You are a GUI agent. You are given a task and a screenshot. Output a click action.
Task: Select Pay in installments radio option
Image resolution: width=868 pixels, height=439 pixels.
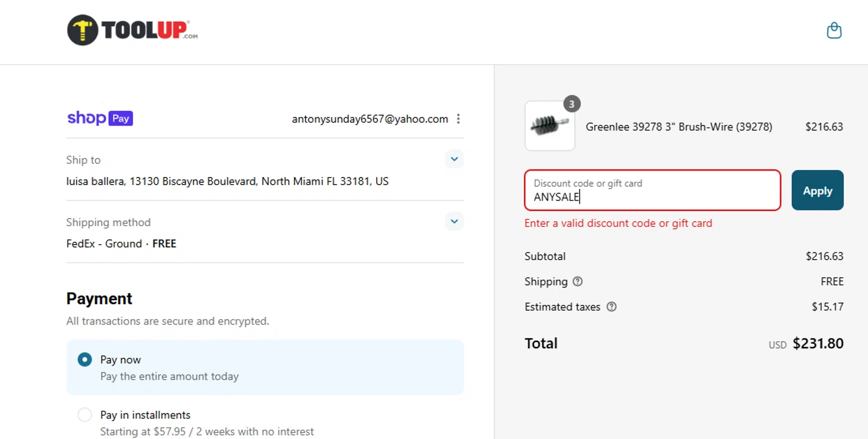coord(85,415)
